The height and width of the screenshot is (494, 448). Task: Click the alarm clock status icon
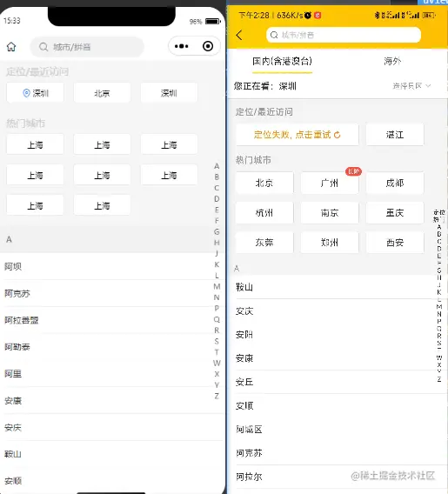(308, 15)
